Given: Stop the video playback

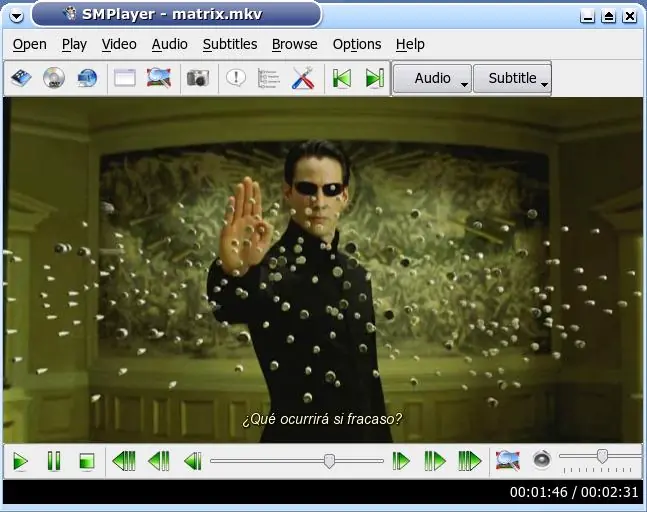Looking at the screenshot, I should (87, 461).
